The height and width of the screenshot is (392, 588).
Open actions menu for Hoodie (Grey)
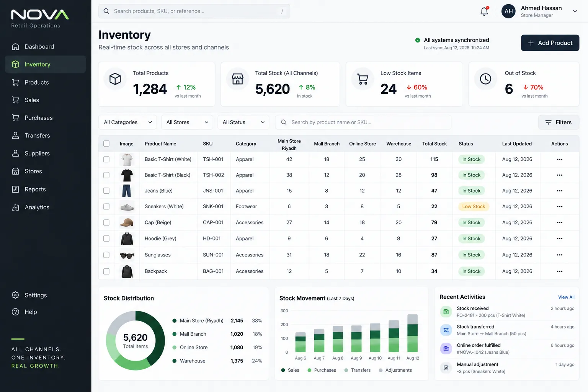pos(560,238)
